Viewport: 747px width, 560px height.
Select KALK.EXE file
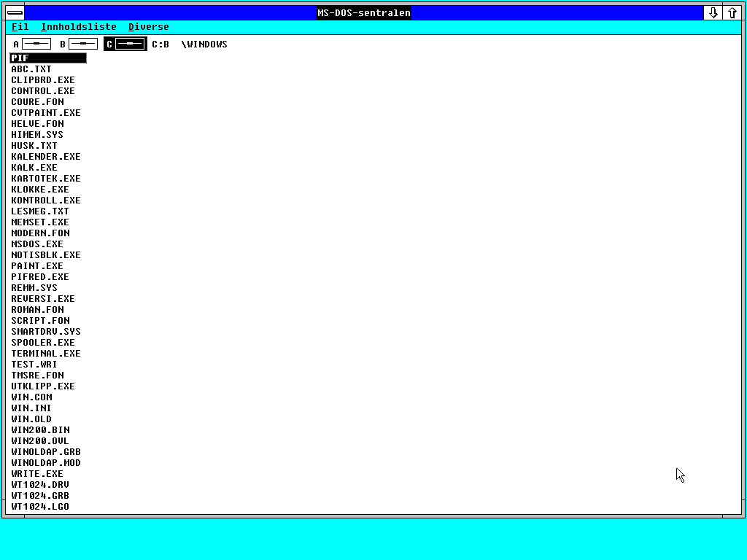point(34,168)
